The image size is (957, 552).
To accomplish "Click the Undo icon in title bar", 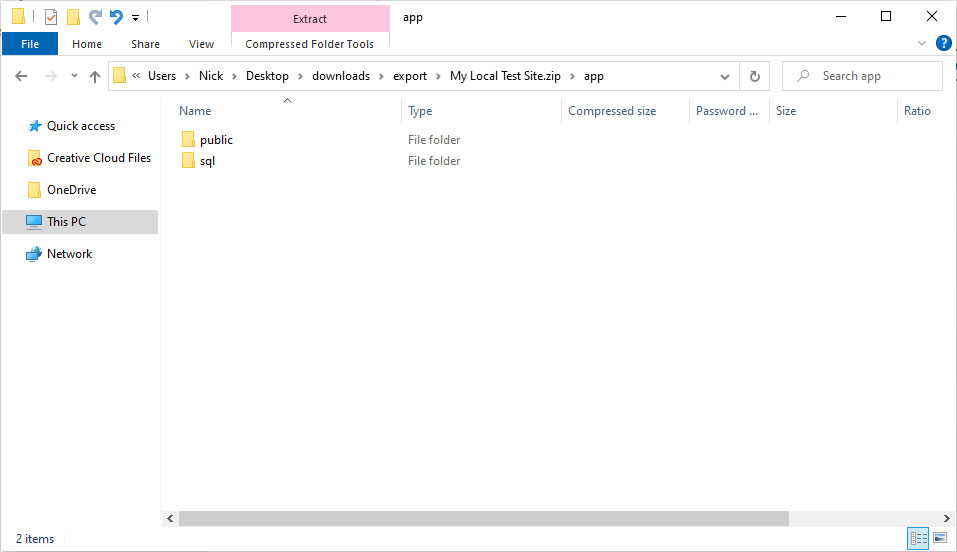I will tap(116, 17).
